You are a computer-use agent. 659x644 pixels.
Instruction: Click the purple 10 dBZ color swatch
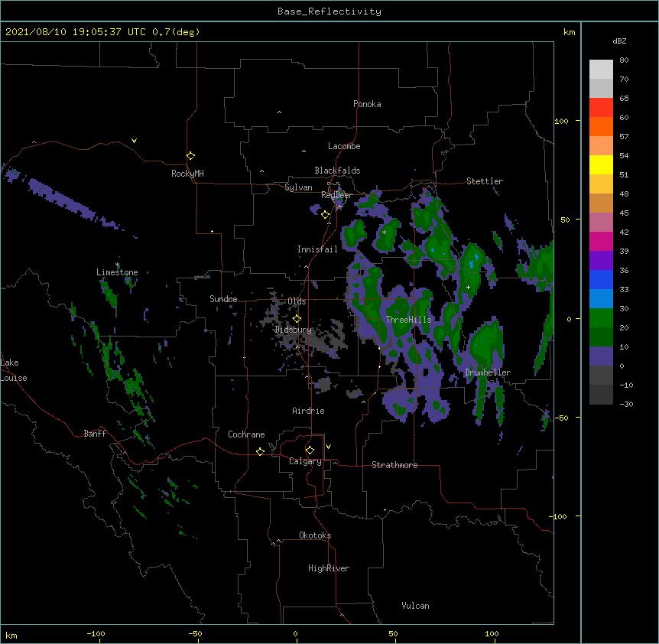click(601, 356)
